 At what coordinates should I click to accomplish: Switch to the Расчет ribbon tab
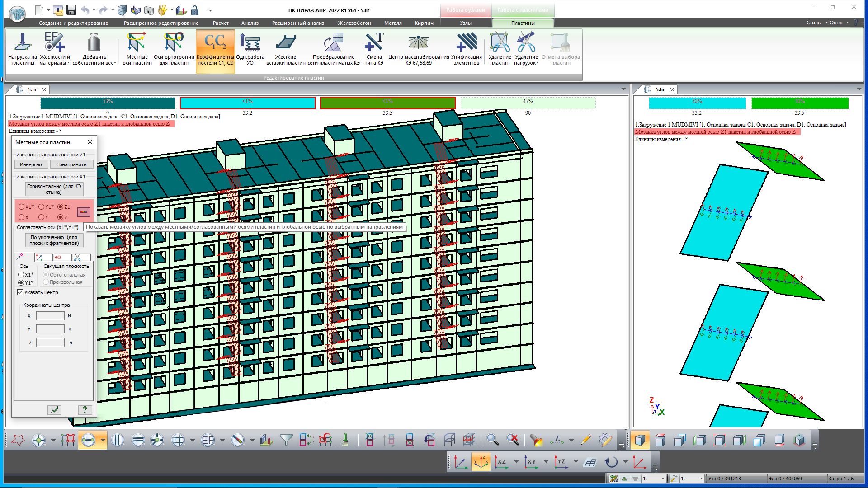[x=221, y=23]
